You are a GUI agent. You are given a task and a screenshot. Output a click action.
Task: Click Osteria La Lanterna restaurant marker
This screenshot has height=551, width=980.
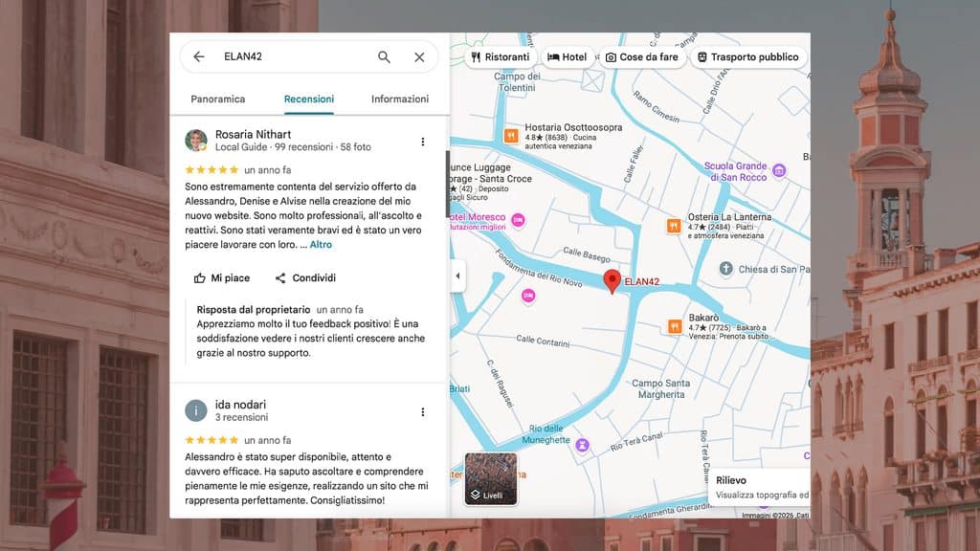(673, 226)
